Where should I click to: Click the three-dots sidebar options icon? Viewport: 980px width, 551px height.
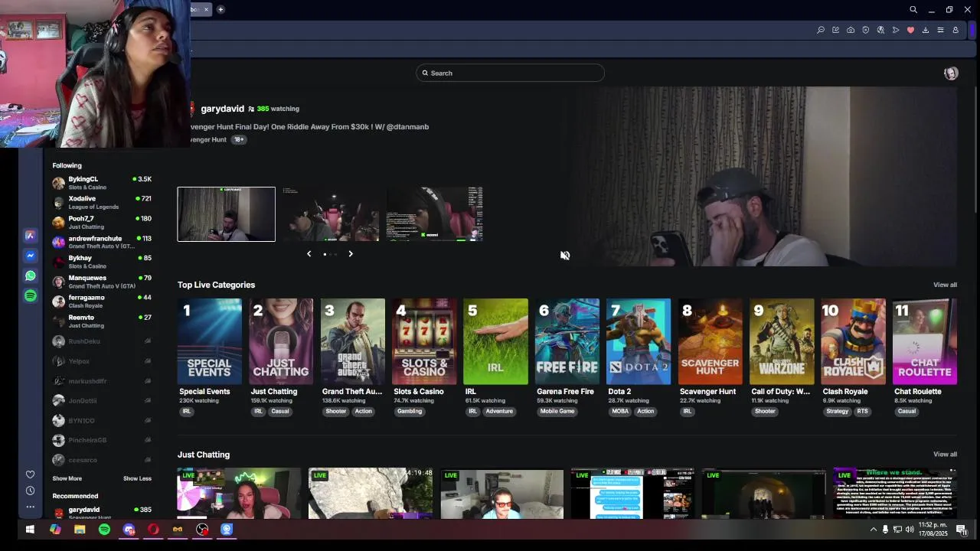coord(30,507)
